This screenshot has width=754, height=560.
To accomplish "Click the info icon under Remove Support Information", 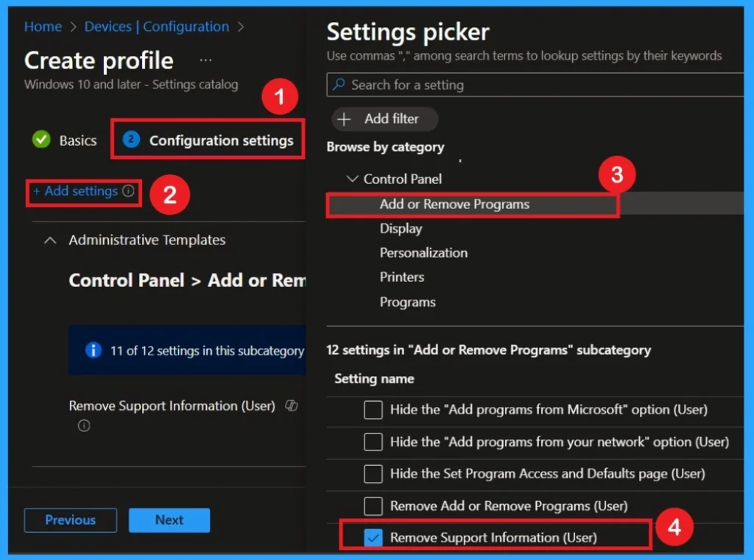I will pos(84,425).
